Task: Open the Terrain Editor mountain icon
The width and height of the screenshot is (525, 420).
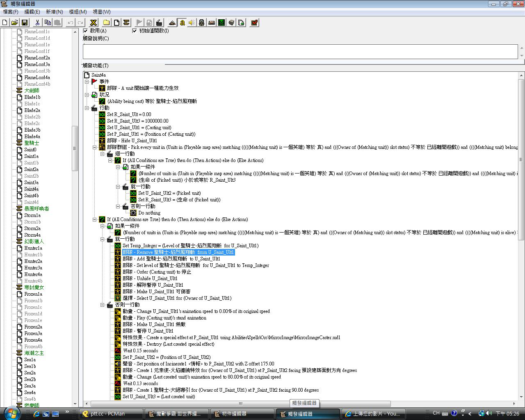Action: [172, 23]
